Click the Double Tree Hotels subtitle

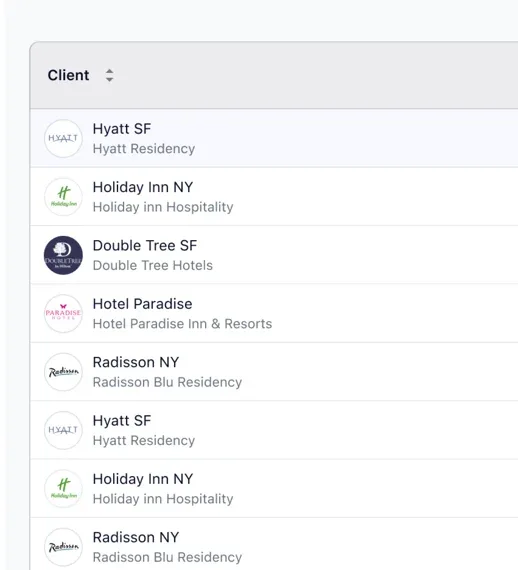pos(153,265)
